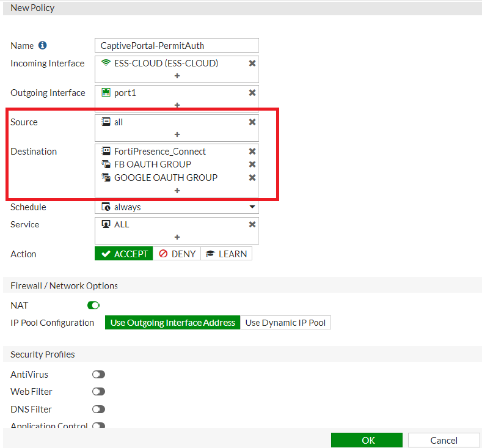Choose Use Dynamic IP Pool
Viewport: 482px width, 448px height.
pyautogui.click(x=285, y=323)
